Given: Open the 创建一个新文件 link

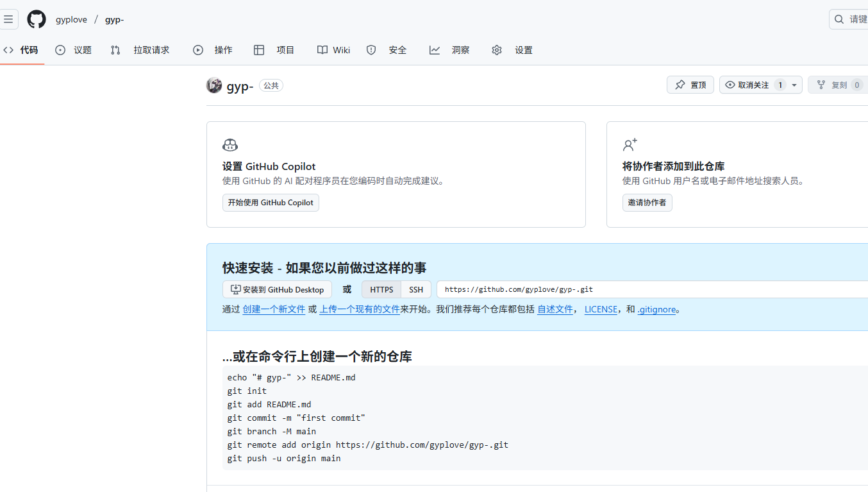Looking at the screenshot, I should (x=274, y=309).
